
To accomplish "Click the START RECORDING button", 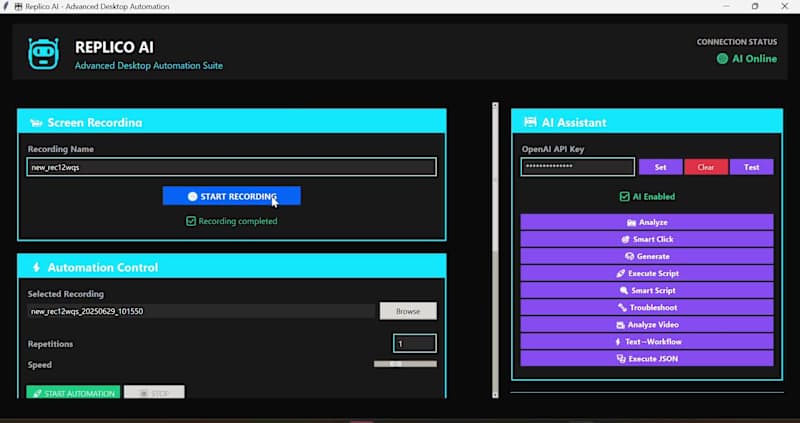I will point(232,196).
